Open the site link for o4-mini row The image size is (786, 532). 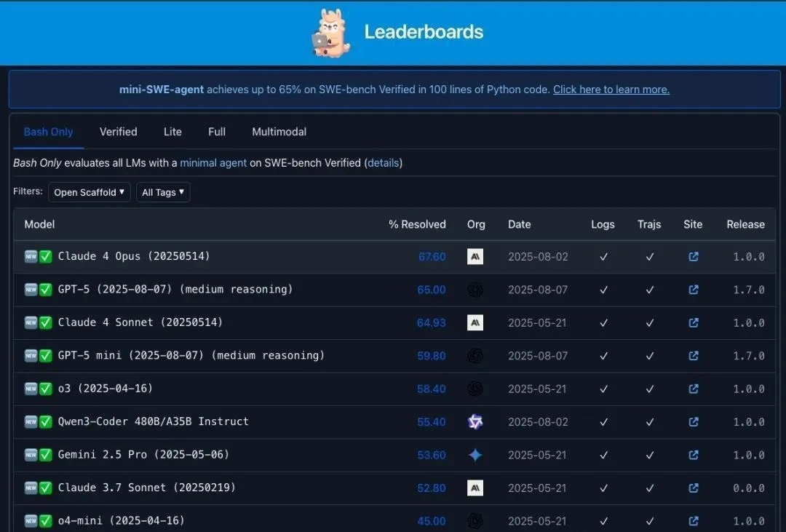[694, 522]
